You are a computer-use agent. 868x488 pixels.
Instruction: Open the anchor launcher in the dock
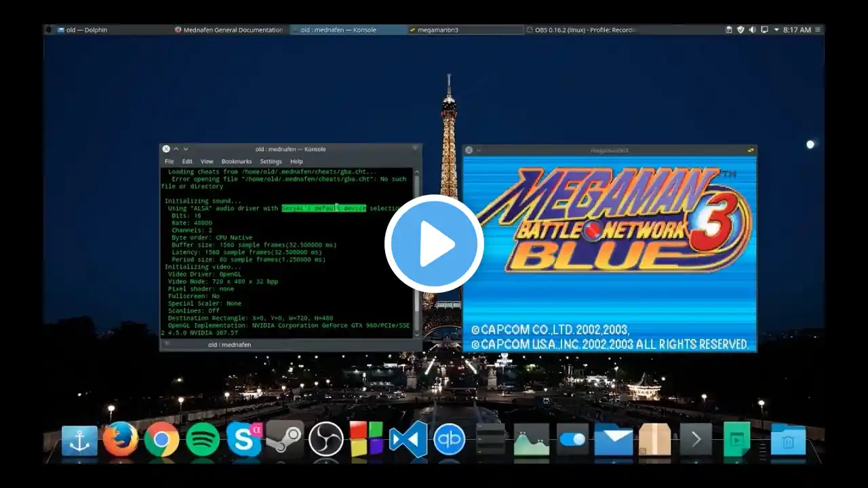pos(79,441)
